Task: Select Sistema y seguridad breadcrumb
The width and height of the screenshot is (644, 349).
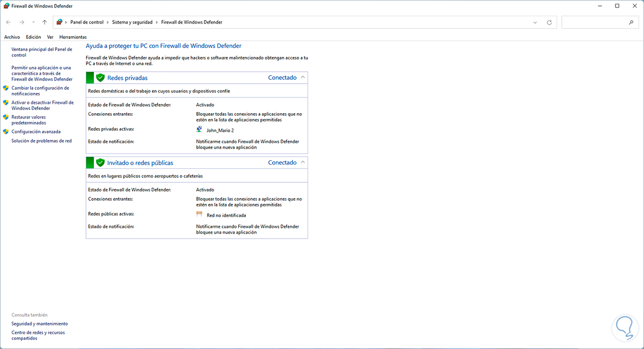Action: tap(133, 23)
